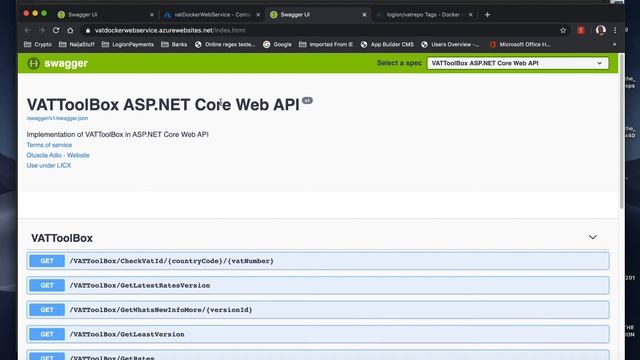The height and width of the screenshot is (360, 640).
Task: Open the red browser extension icon
Action: [x=581, y=30]
